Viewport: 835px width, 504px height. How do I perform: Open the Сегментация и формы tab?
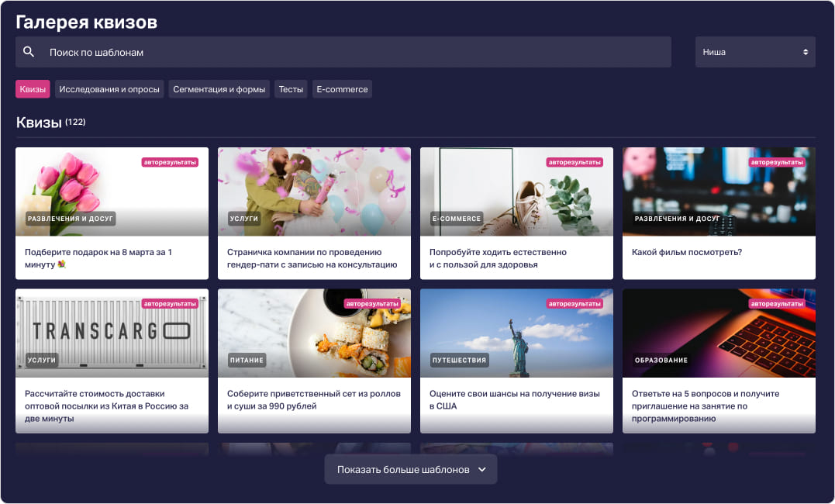(219, 89)
